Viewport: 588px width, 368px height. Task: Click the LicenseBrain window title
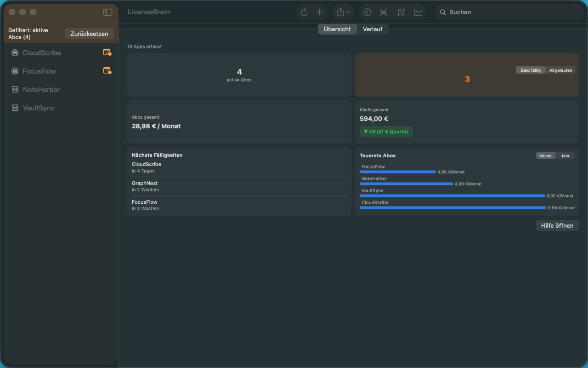149,12
